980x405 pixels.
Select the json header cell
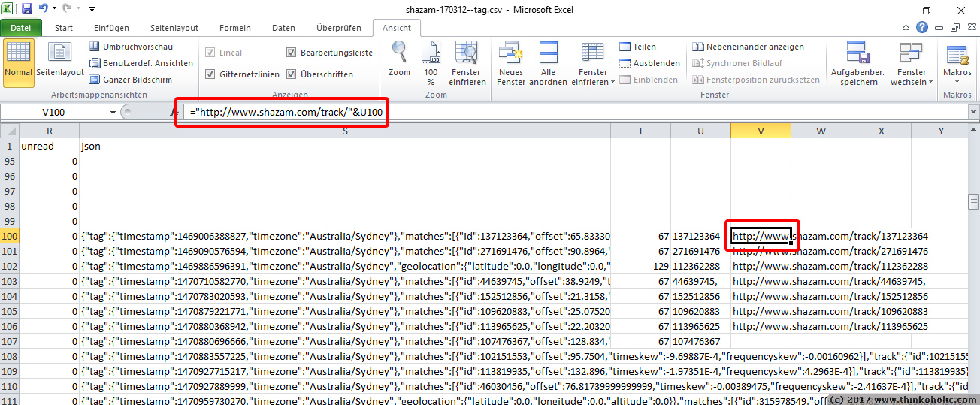coord(345,146)
